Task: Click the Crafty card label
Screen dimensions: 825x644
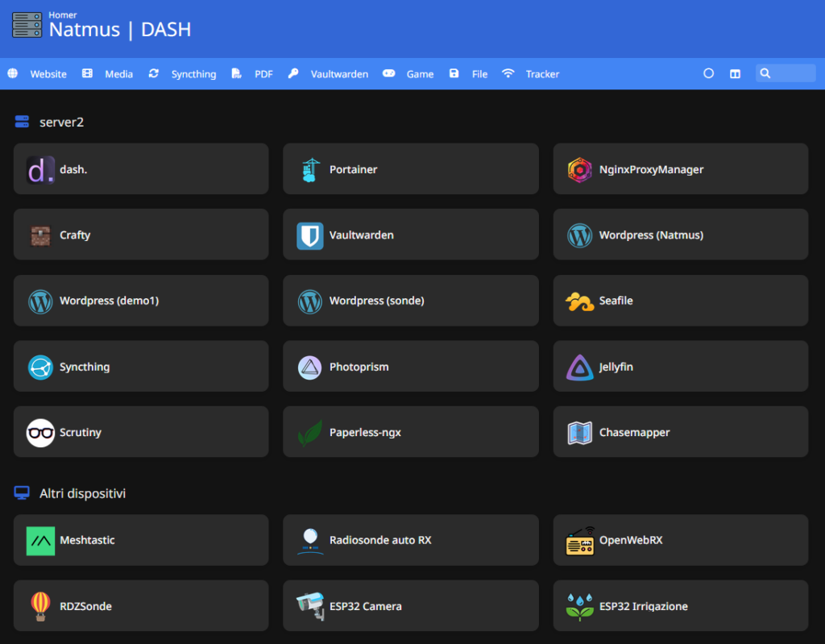Action: pyautogui.click(x=75, y=235)
